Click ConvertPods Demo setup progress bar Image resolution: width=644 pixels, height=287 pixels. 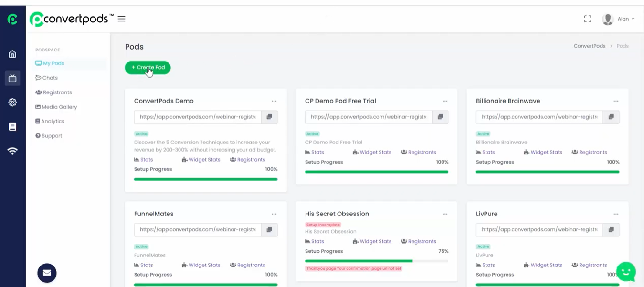(206, 179)
